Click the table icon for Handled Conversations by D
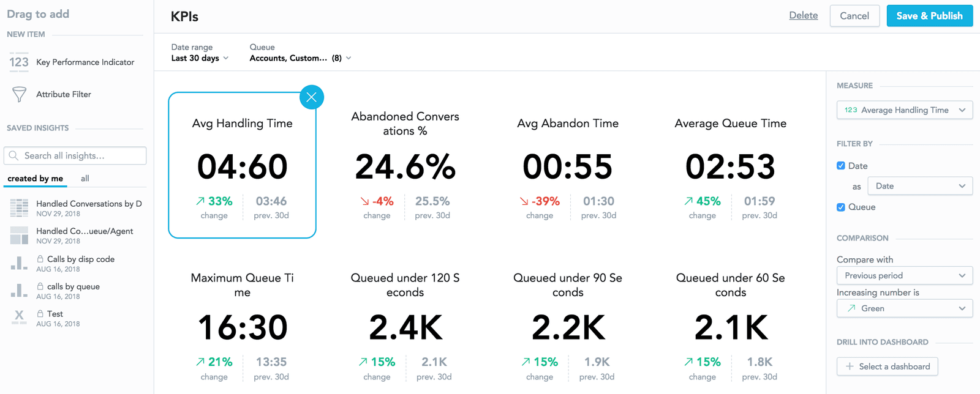Viewport: 980px width, 394px height. 19,208
